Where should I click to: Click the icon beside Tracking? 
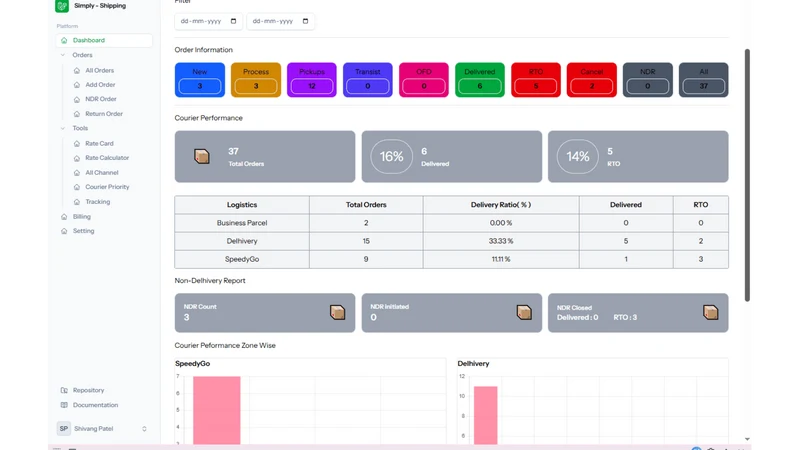(77, 202)
